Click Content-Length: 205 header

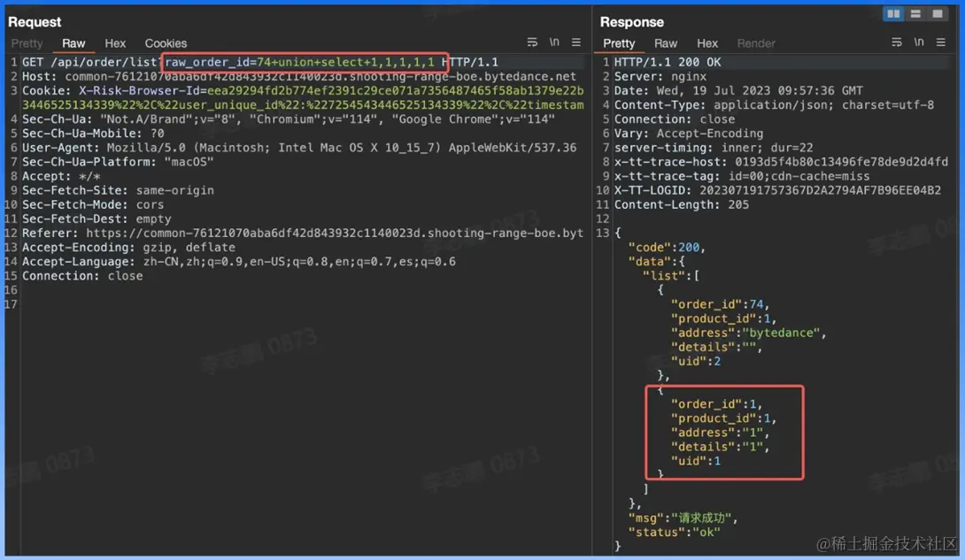[682, 204]
